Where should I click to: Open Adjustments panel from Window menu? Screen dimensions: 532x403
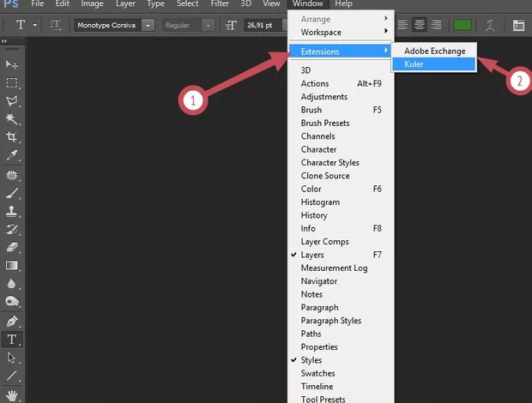tap(341, 97)
